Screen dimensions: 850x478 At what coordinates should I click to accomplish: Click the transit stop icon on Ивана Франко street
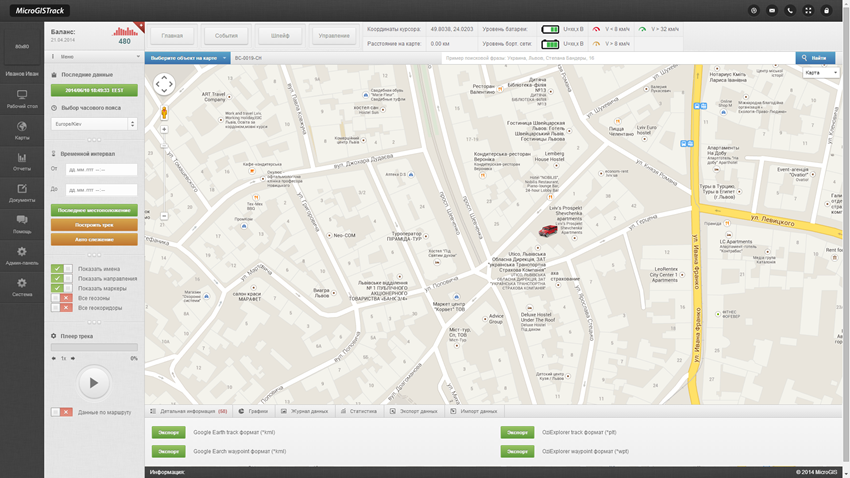[x=700, y=106]
